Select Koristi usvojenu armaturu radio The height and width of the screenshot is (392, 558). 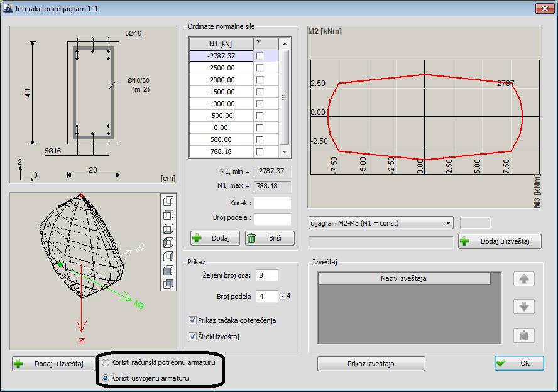(x=106, y=378)
